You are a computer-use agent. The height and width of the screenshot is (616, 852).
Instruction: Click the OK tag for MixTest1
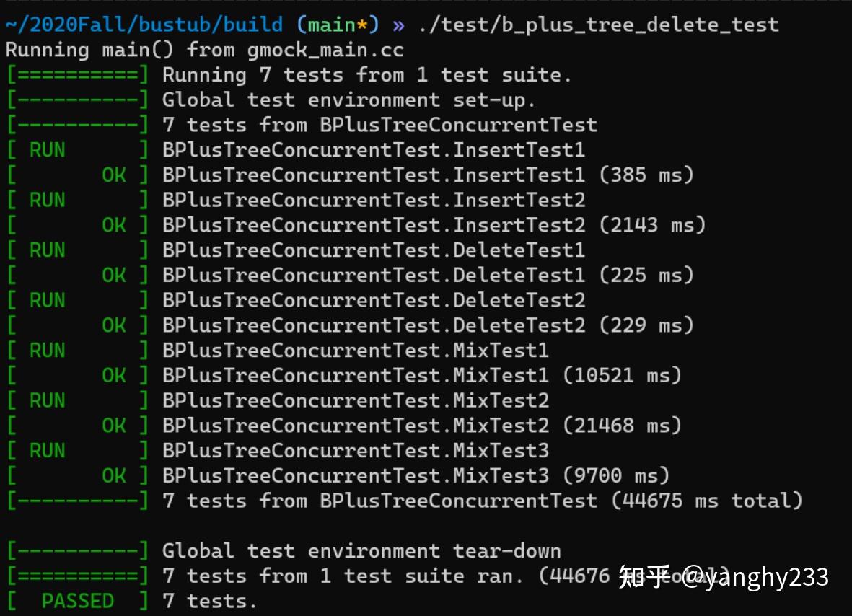pos(114,375)
